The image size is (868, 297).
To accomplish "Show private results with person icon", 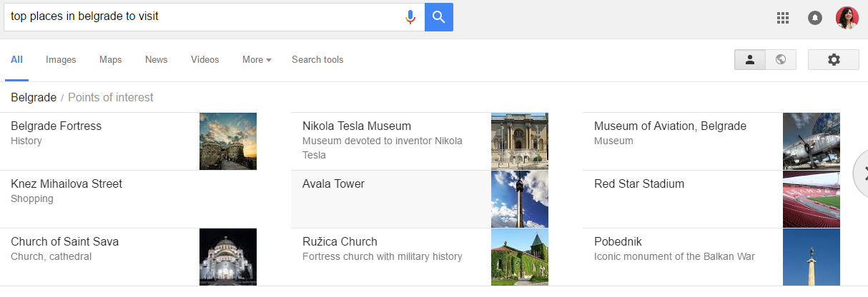I will 750,60.
